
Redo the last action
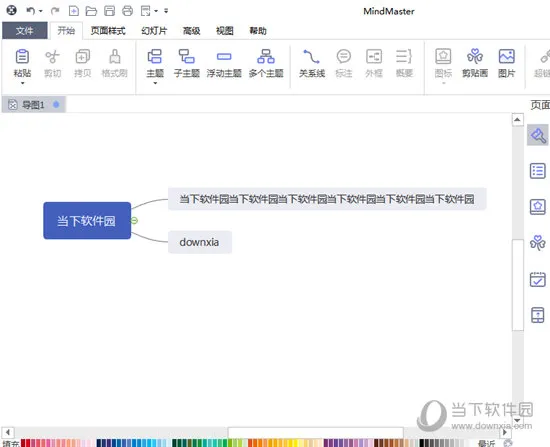click(x=55, y=11)
